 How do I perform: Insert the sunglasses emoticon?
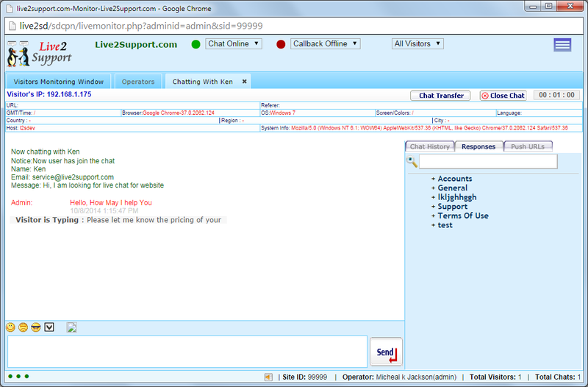[x=36, y=327]
